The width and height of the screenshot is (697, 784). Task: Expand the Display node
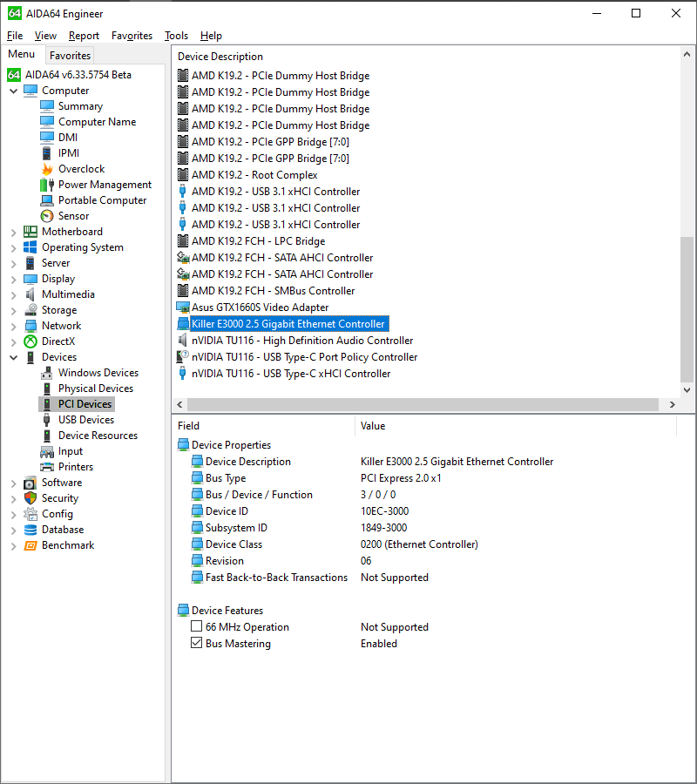click(13, 279)
